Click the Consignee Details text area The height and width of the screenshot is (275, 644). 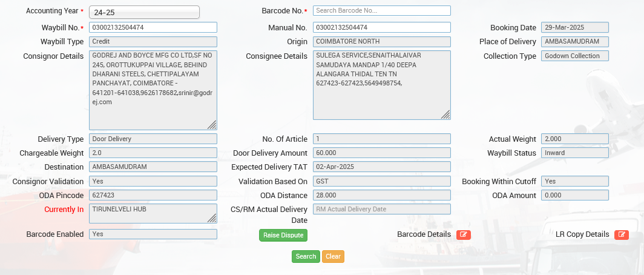[x=381, y=85]
